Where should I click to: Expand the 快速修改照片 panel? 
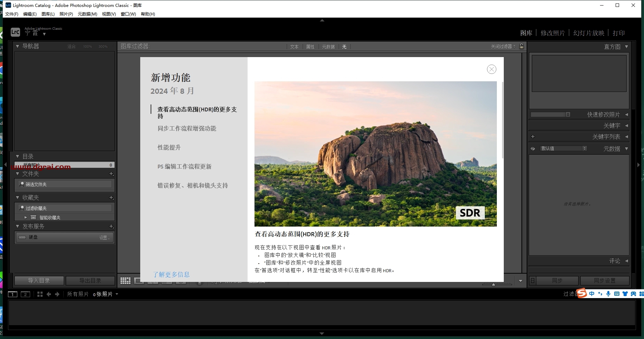tap(626, 114)
